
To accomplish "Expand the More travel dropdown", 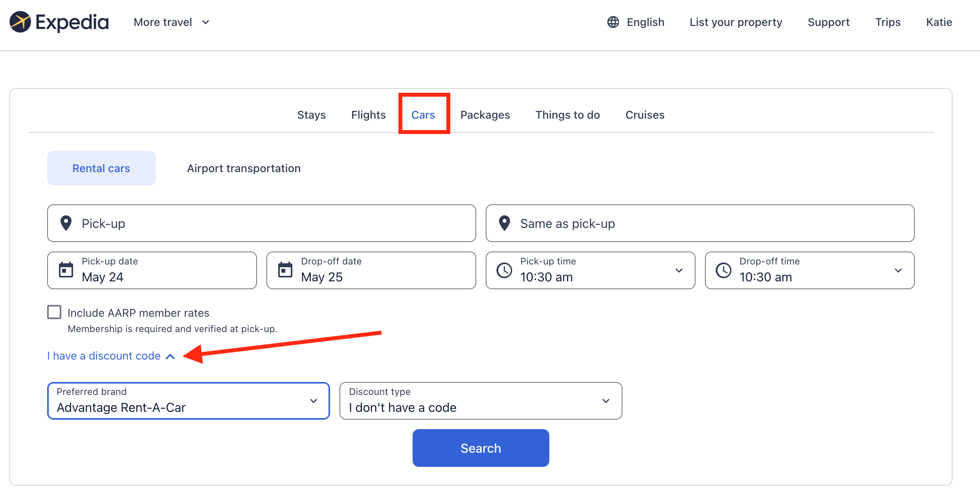I will click(x=171, y=22).
